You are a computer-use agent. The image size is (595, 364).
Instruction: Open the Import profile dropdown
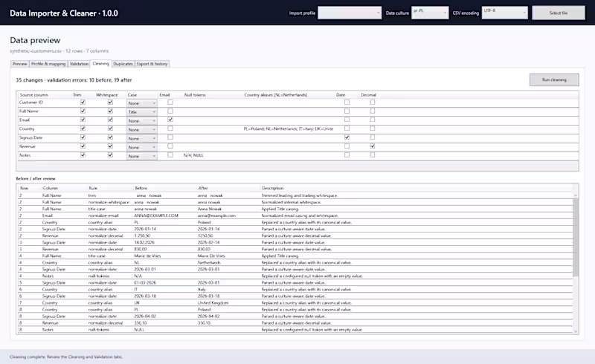350,13
